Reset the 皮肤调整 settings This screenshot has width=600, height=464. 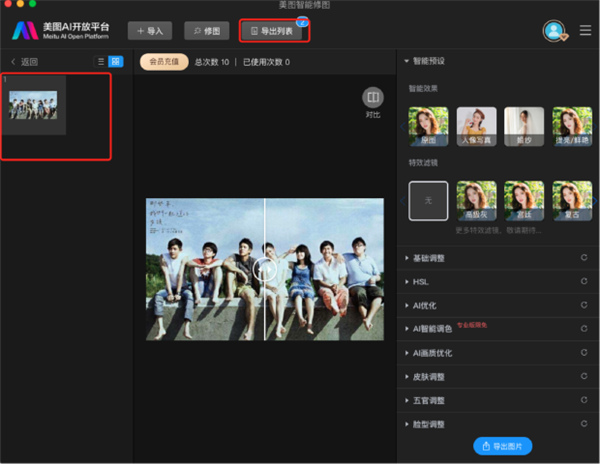(x=584, y=376)
